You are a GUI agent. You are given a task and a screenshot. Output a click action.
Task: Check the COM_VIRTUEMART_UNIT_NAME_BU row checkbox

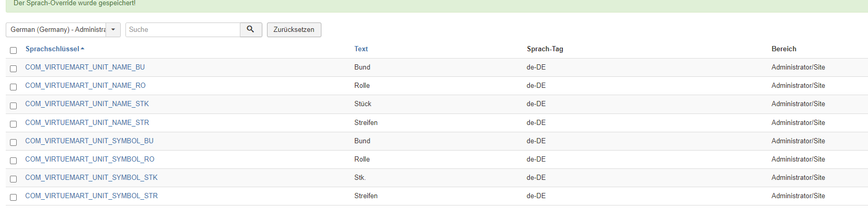click(x=14, y=68)
